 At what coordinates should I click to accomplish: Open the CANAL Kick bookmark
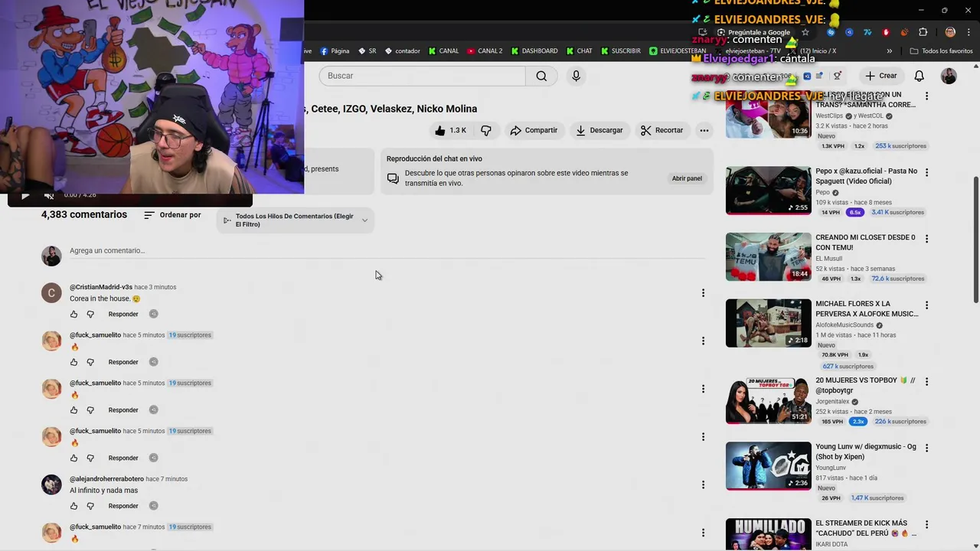tap(443, 51)
